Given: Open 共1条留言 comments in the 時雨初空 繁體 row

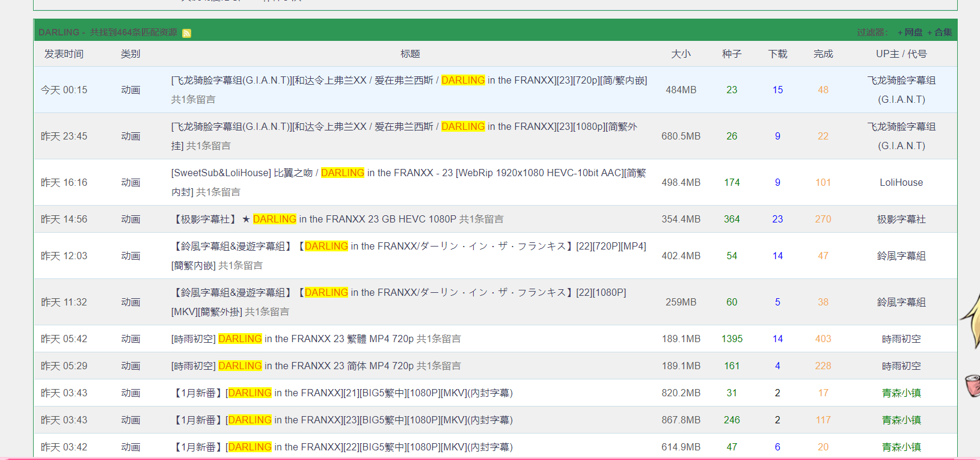Looking at the screenshot, I should [x=439, y=339].
